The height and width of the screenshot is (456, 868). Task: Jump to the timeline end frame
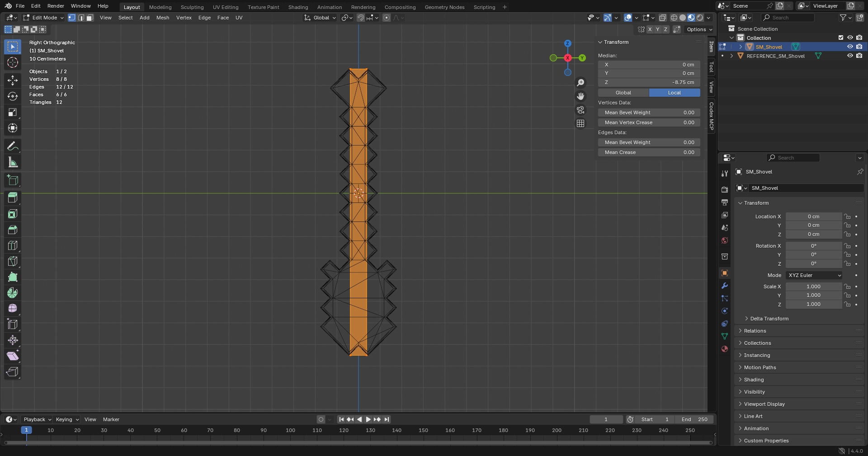(387, 419)
